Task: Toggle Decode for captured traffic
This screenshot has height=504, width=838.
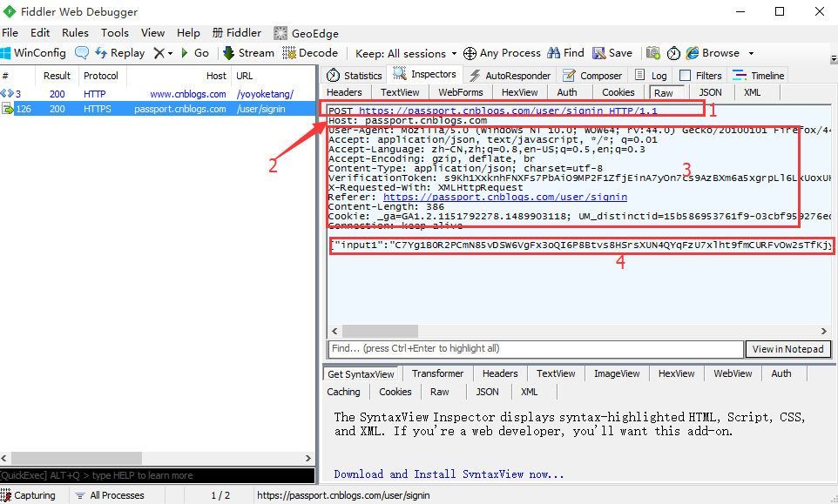Action: [x=310, y=52]
